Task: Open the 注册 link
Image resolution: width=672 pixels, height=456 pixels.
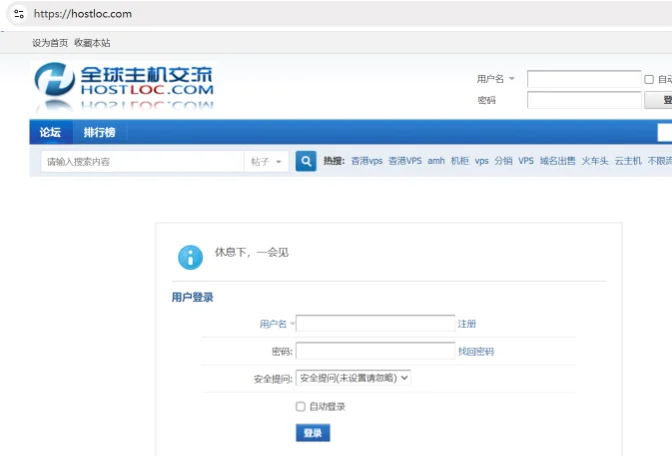Action: click(467, 324)
